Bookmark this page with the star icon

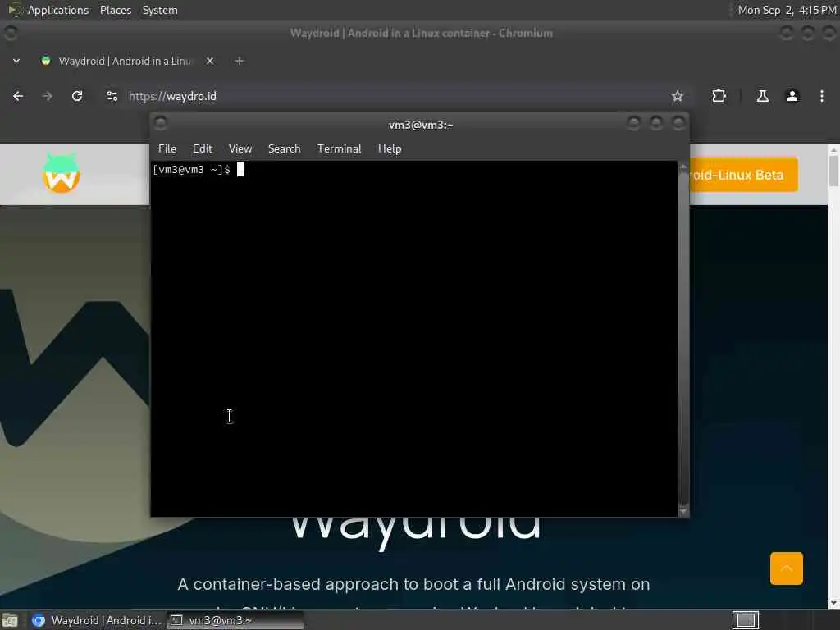677,96
